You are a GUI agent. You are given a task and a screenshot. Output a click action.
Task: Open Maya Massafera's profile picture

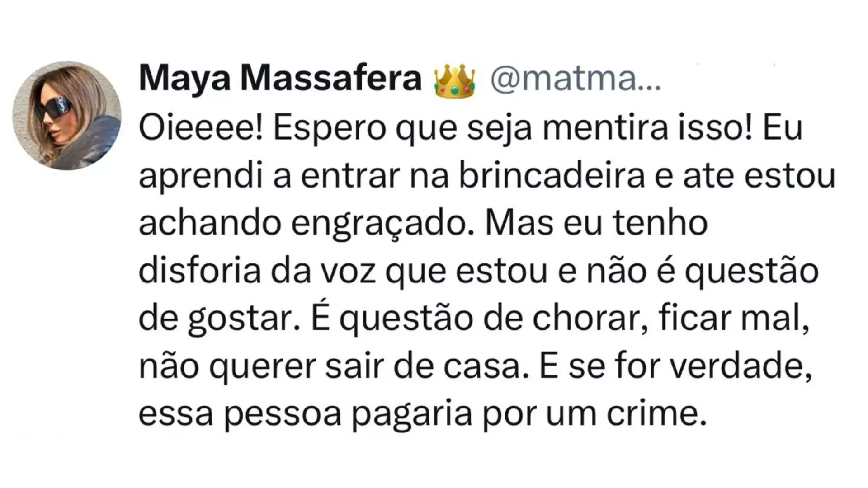67,116
